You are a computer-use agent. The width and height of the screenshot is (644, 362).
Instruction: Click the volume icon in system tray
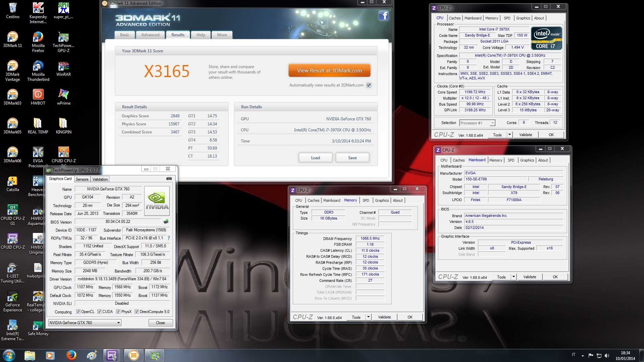tap(607, 356)
